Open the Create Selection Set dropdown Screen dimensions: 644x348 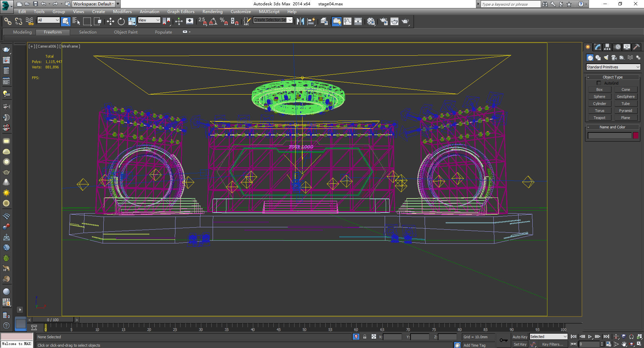[273, 20]
